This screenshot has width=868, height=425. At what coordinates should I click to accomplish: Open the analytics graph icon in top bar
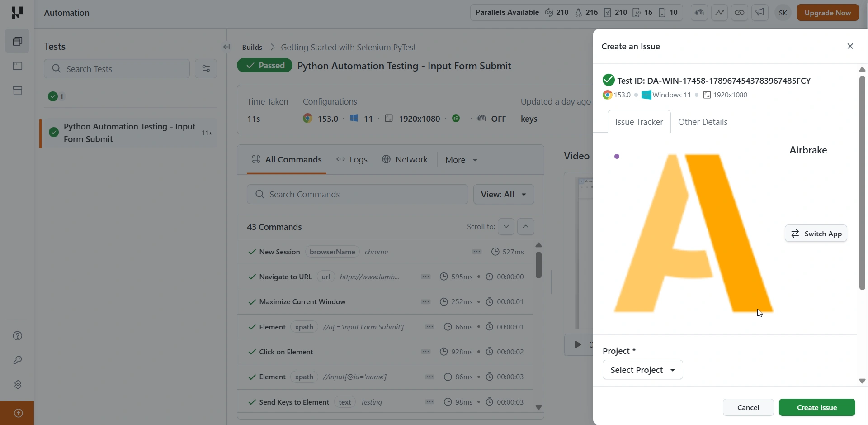tap(719, 13)
